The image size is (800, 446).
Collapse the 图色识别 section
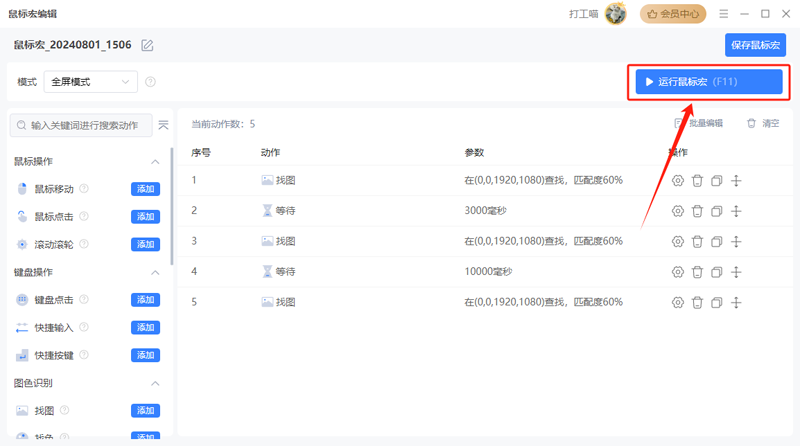click(155, 383)
